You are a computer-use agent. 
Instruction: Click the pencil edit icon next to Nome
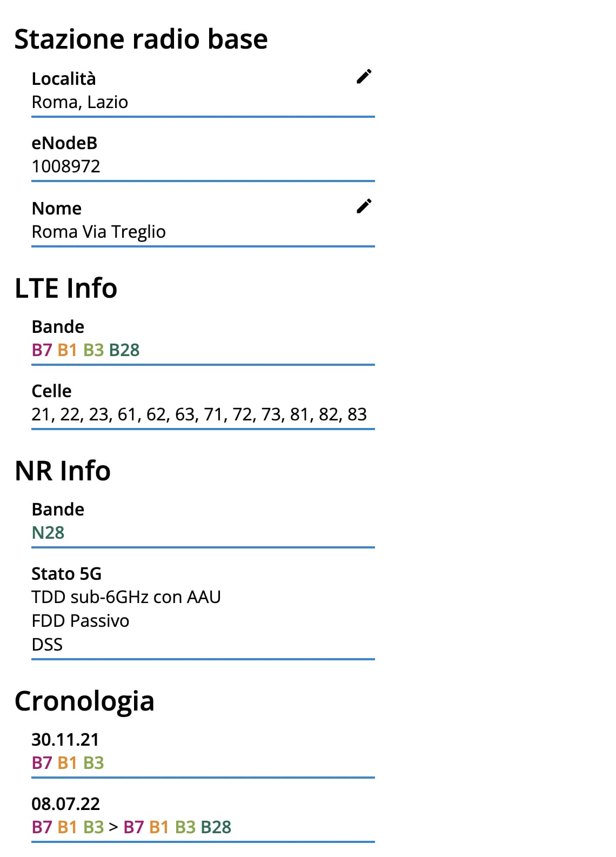pos(364,206)
